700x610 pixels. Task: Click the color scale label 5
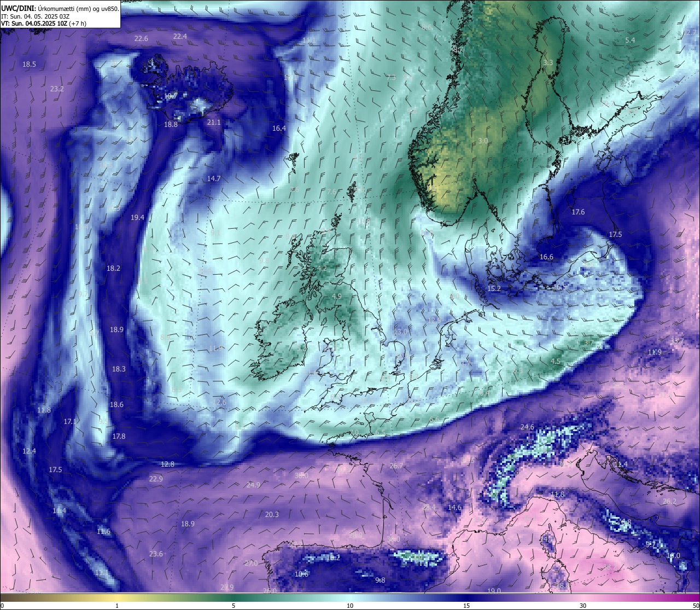(x=234, y=606)
